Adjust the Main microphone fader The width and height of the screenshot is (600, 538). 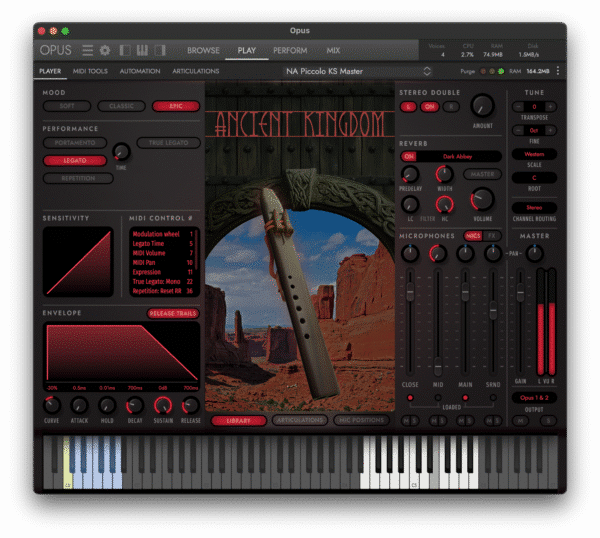[465, 292]
